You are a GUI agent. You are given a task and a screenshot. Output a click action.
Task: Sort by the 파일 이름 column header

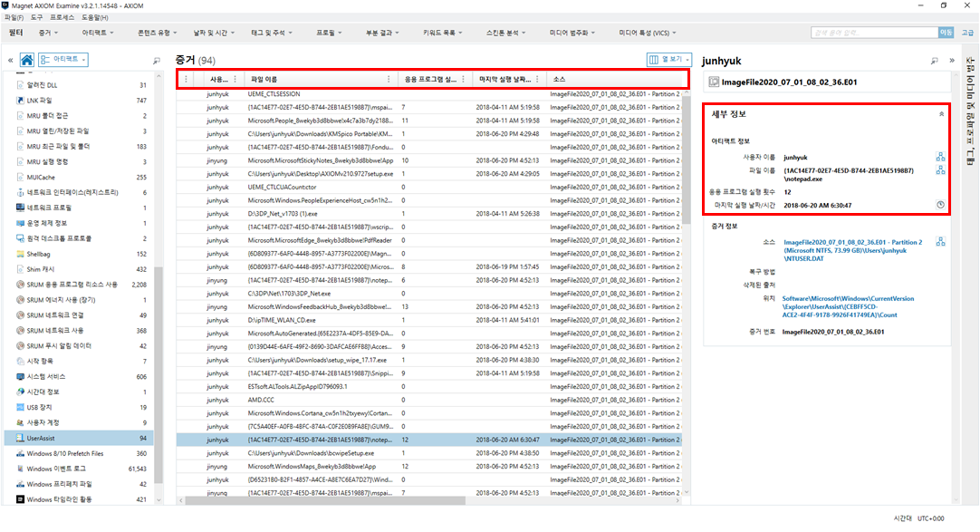click(x=264, y=80)
